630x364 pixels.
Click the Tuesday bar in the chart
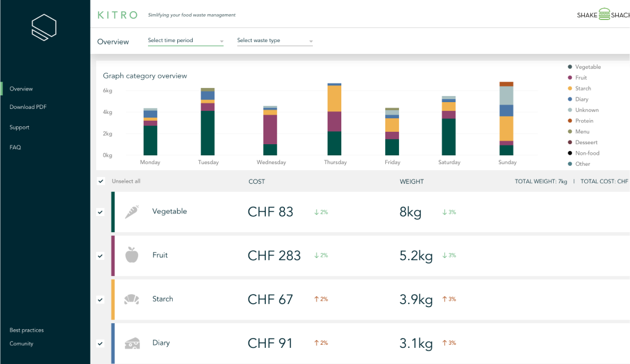click(208, 121)
